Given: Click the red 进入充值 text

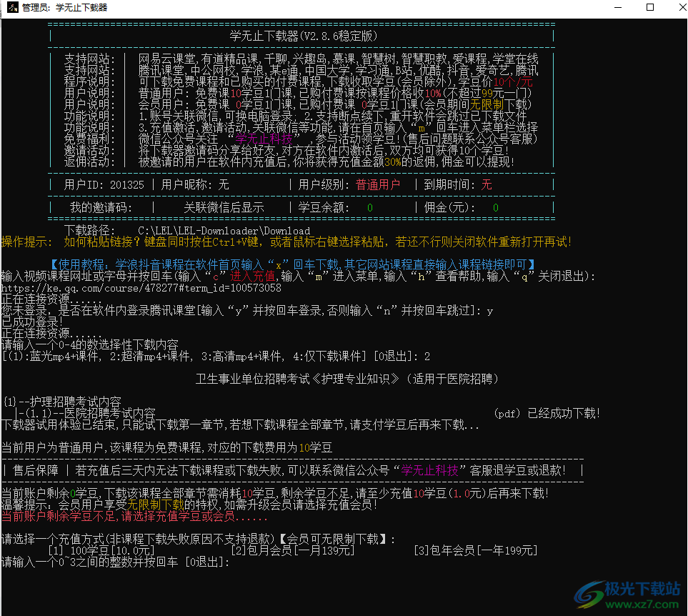Looking at the screenshot, I should [x=252, y=276].
